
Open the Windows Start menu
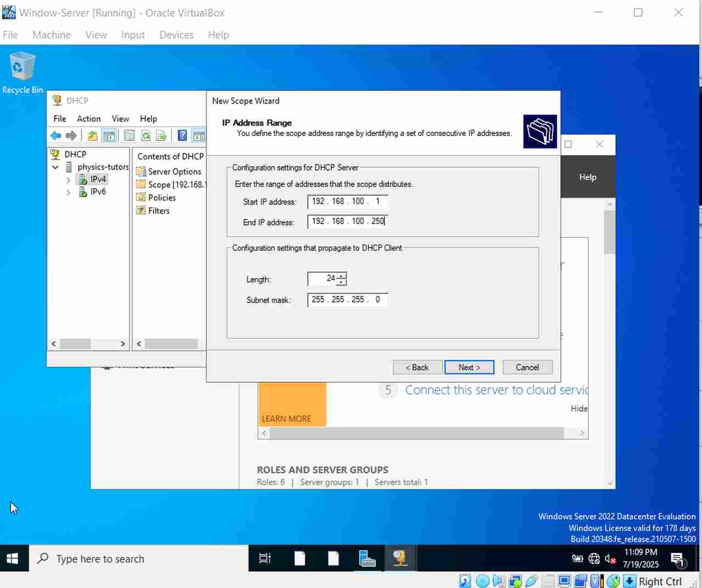point(13,558)
